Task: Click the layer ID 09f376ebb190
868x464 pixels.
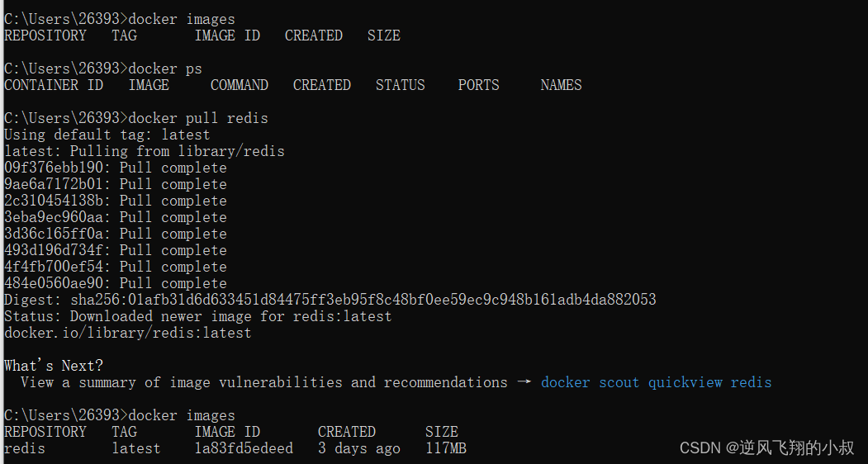Action: (54, 168)
